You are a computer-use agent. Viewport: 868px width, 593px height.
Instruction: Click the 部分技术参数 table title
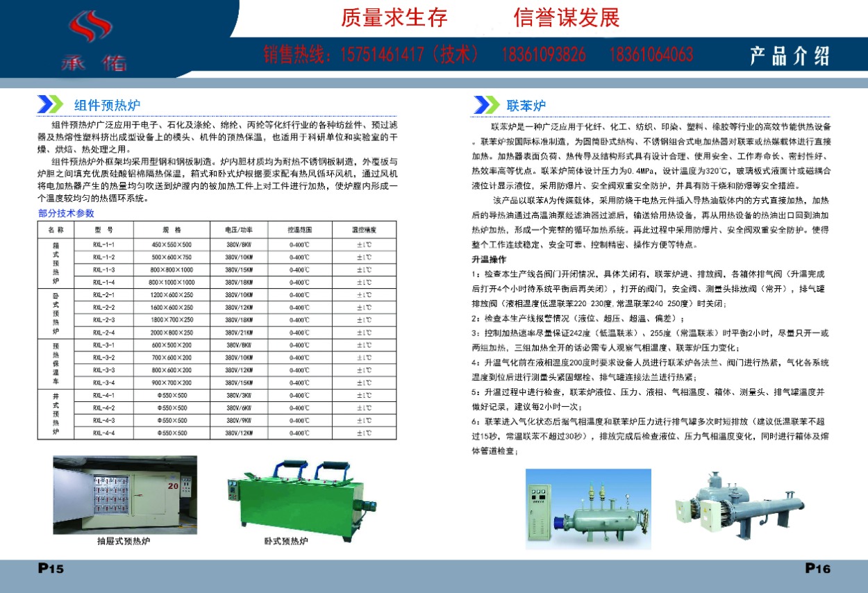point(66,213)
